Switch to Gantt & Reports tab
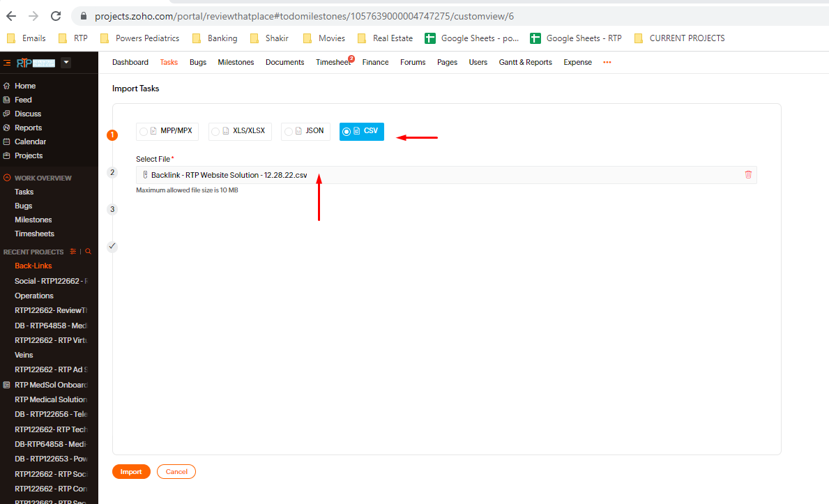The width and height of the screenshot is (829, 504). (525, 63)
